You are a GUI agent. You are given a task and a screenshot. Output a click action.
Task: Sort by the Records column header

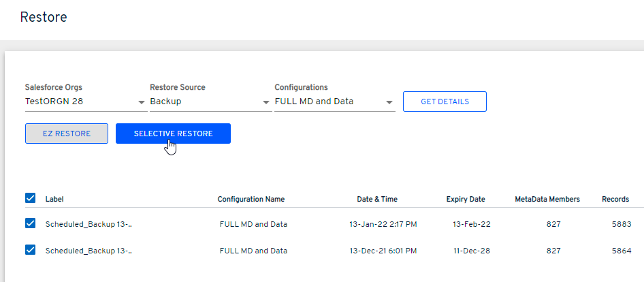(x=615, y=199)
